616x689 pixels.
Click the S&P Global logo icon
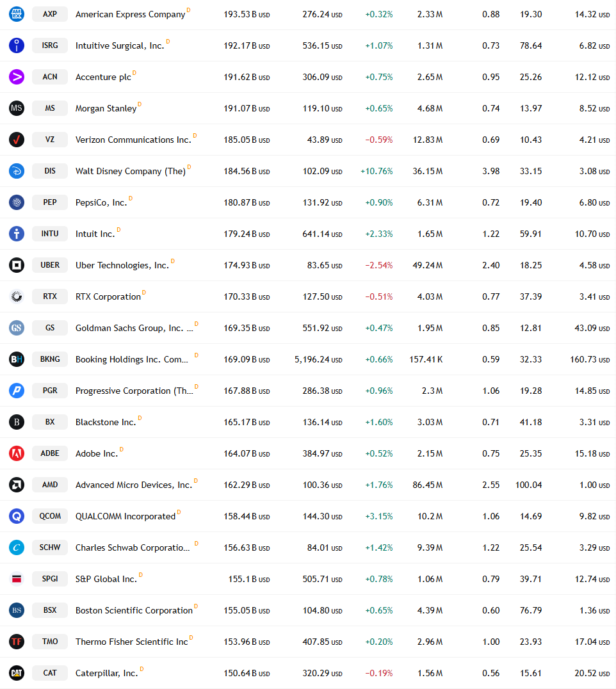click(17, 579)
